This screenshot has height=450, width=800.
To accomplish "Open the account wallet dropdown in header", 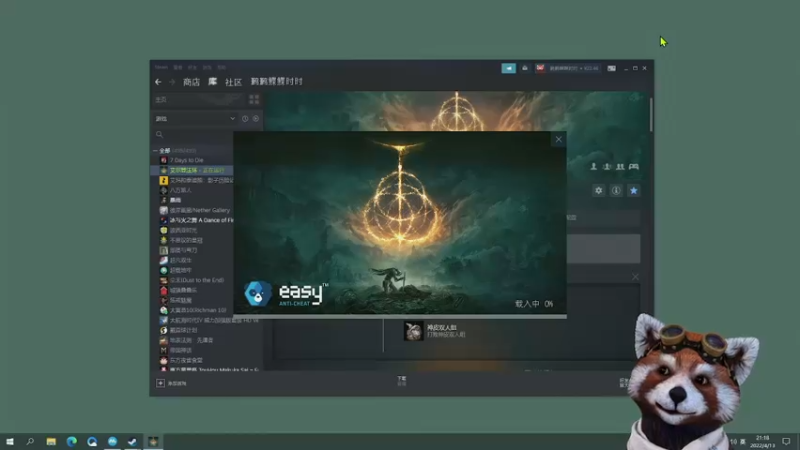I will tap(573, 68).
